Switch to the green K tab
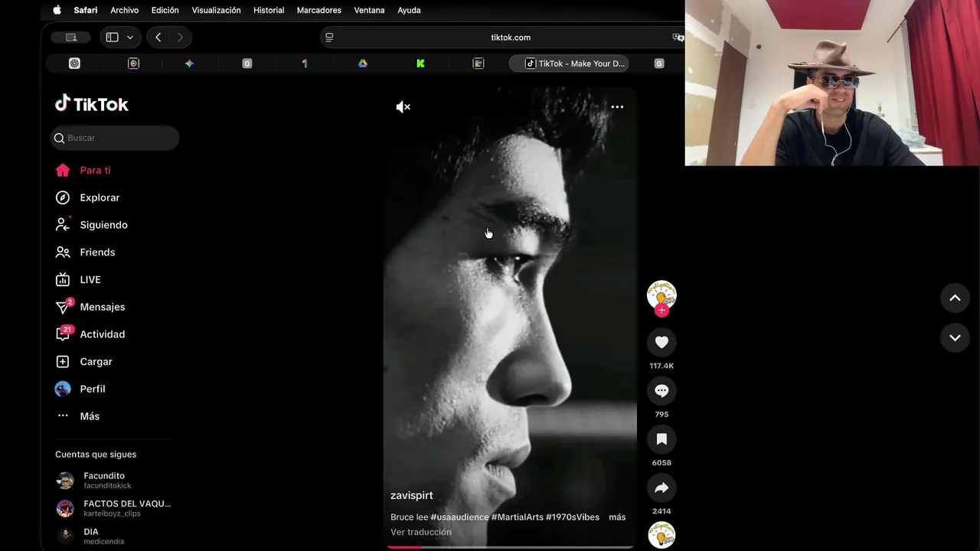This screenshot has height=551, width=980. [x=420, y=64]
